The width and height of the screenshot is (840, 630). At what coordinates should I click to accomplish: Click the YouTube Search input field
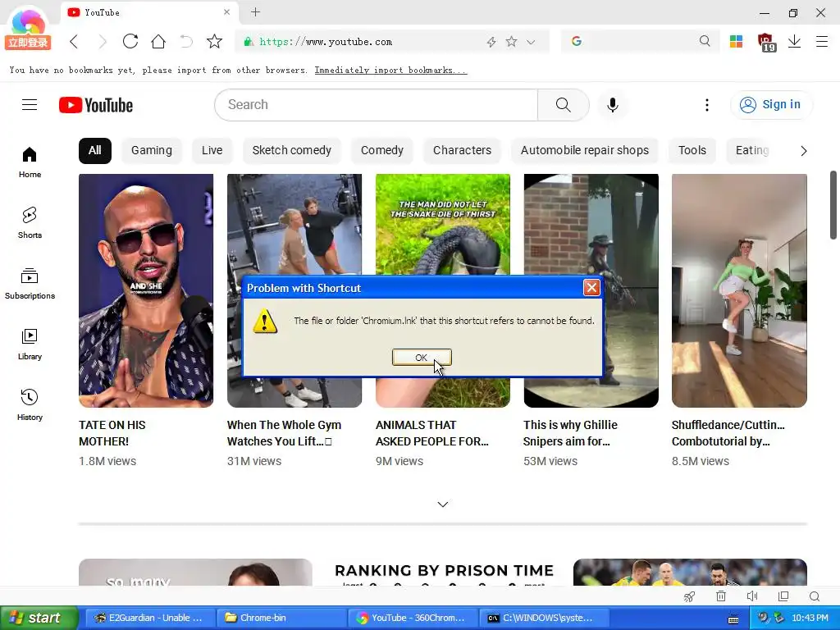click(x=376, y=105)
